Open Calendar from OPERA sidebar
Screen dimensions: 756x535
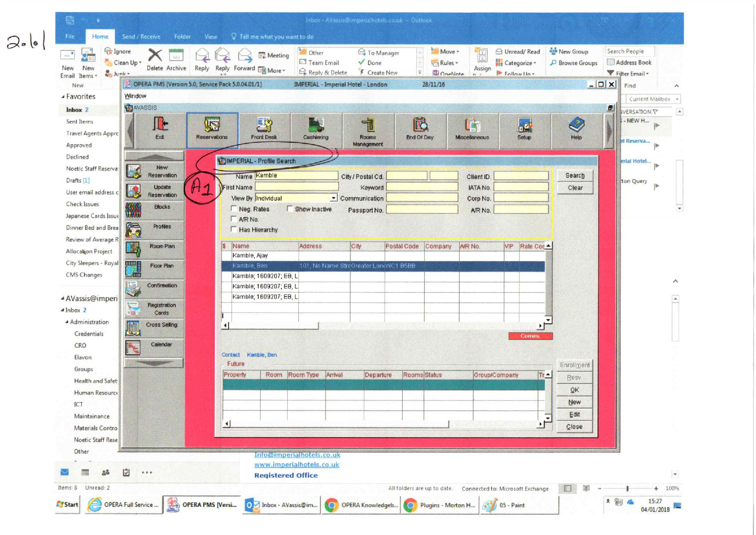pos(154,348)
